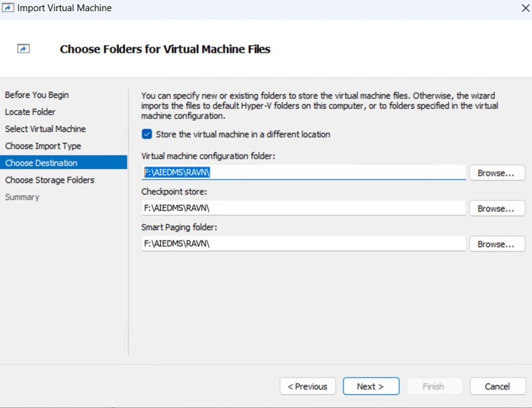Go back with the Previous button

coord(307,386)
